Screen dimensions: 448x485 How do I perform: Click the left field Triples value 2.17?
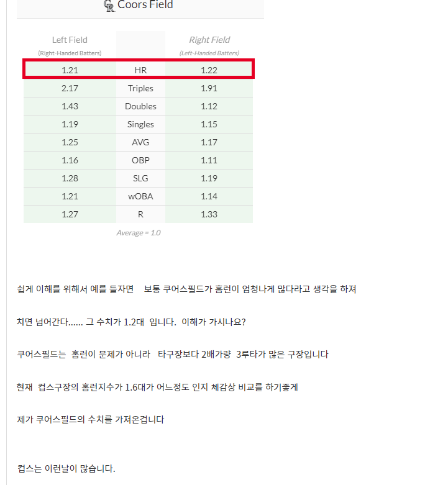coord(70,88)
